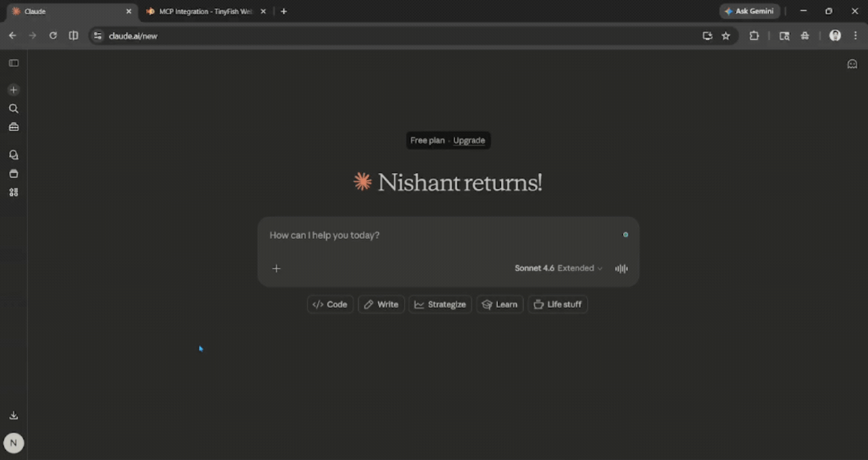This screenshot has width=868, height=460.
Task: Open the Sonnet 4.6 model dropdown
Action: pyautogui.click(x=536, y=268)
